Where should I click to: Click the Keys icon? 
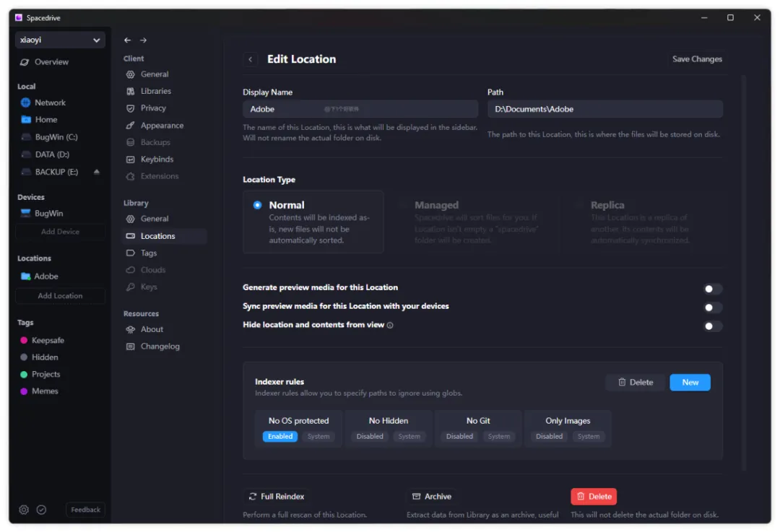[130, 287]
